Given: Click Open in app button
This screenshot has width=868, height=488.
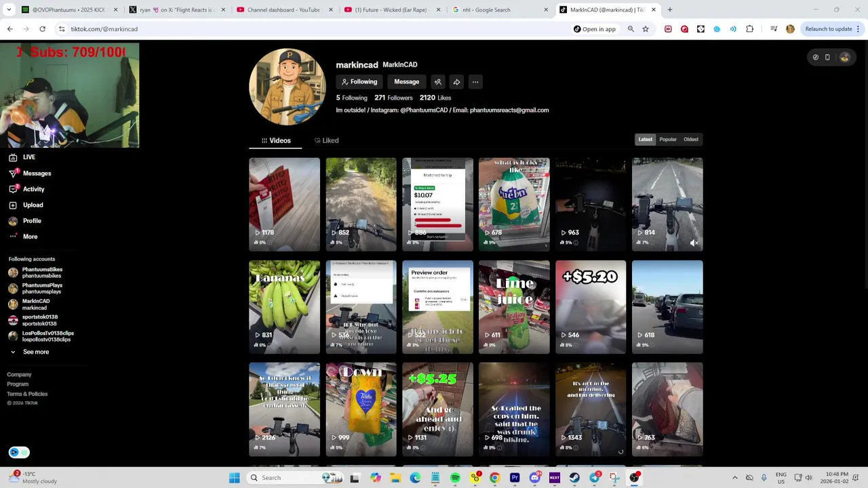Looking at the screenshot, I should tap(595, 29).
